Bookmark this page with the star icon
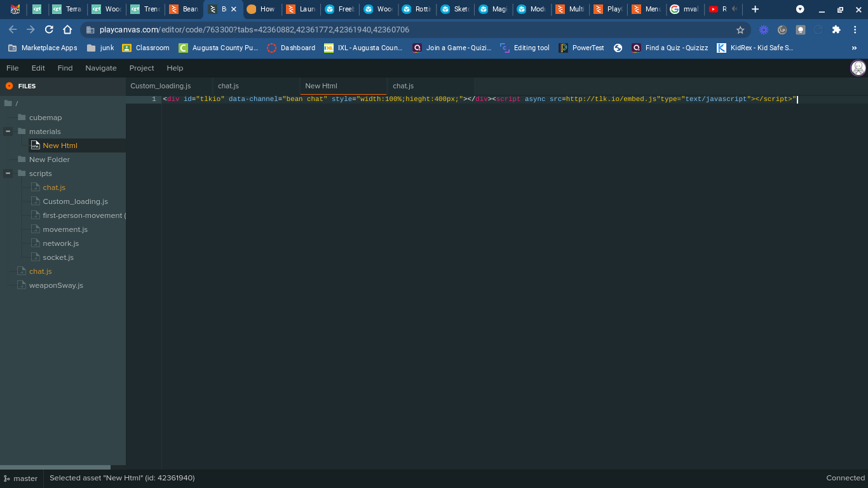 point(740,30)
